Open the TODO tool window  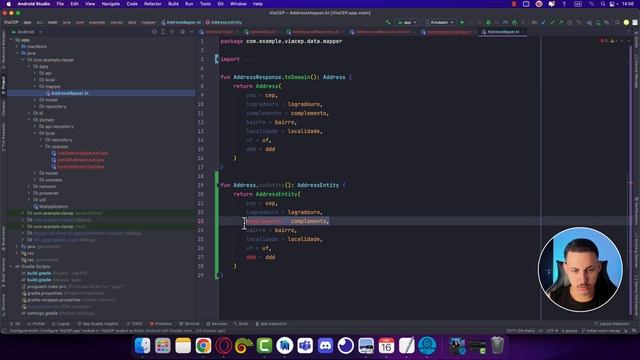(x=135, y=324)
